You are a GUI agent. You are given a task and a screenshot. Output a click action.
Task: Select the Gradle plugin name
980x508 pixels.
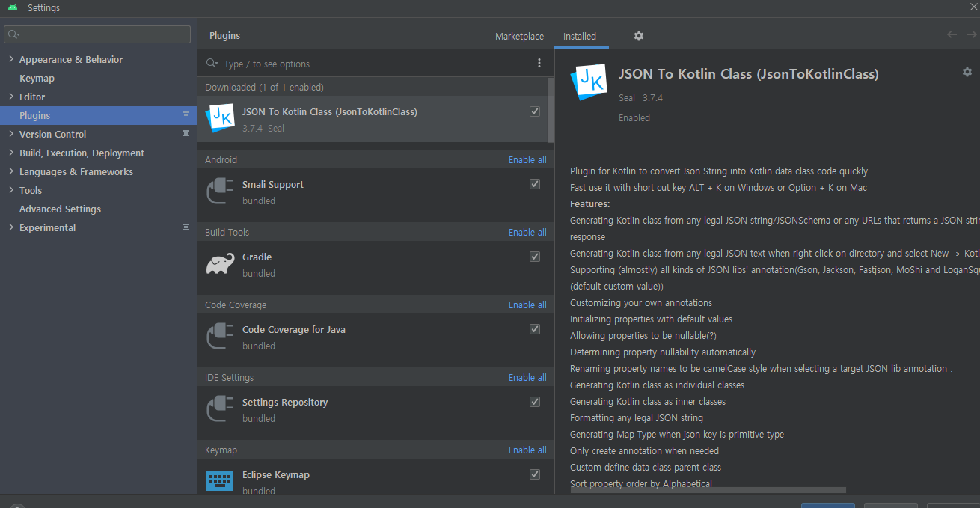(x=257, y=257)
